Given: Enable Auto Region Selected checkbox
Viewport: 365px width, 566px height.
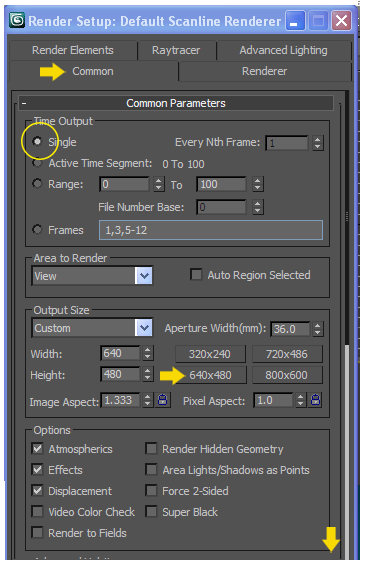Looking at the screenshot, I should pyautogui.click(x=196, y=274).
